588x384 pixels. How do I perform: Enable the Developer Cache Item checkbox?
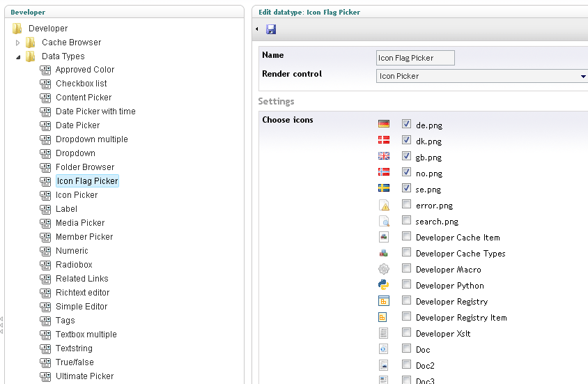(406, 236)
